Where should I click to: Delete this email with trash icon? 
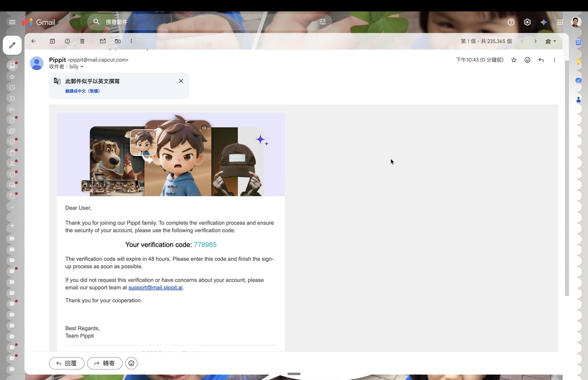click(82, 41)
